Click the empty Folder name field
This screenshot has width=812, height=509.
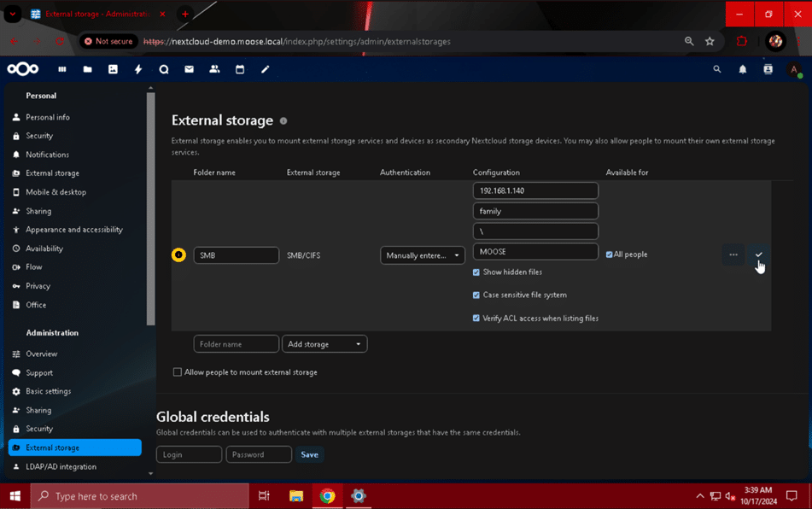pyautogui.click(x=237, y=344)
